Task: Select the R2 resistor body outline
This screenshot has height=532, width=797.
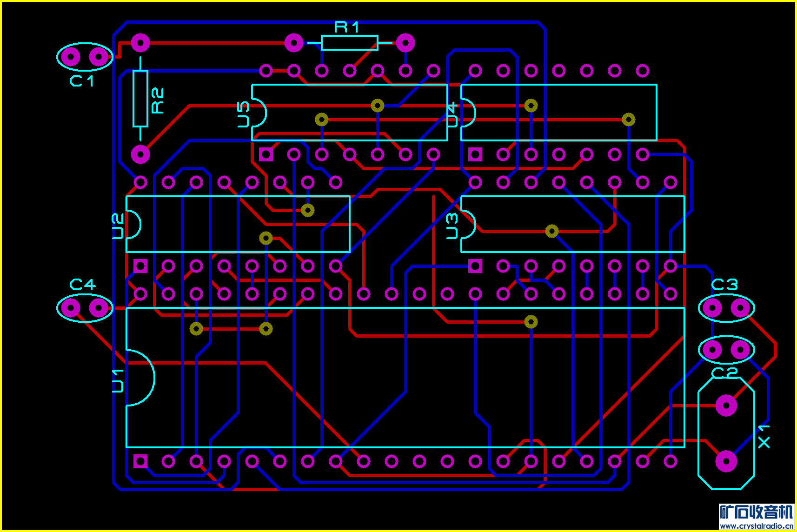Action: [140, 99]
